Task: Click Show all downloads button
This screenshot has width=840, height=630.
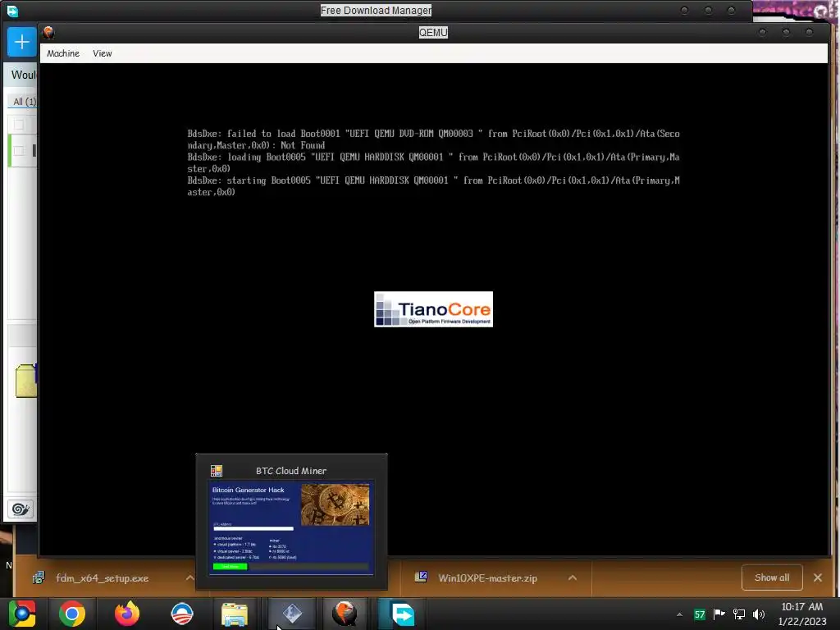Action: (x=771, y=577)
